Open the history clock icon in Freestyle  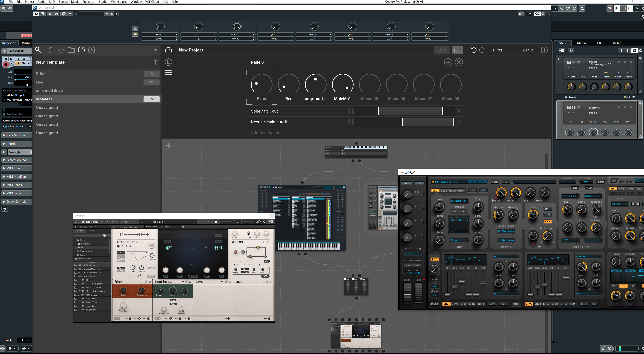click(92, 50)
